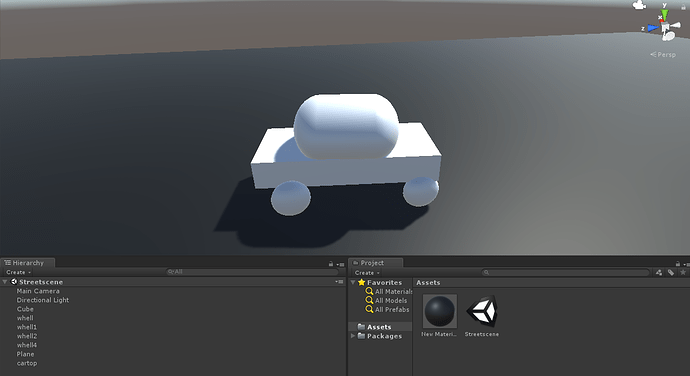Select whell1 object in Hierarchy
690x376 pixels.
(27, 327)
